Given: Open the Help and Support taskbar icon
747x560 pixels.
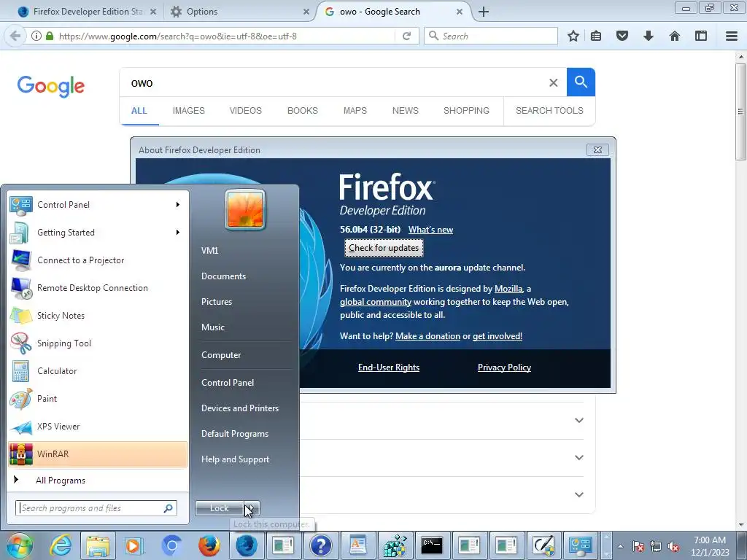Looking at the screenshot, I should click(x=321, y=545).
